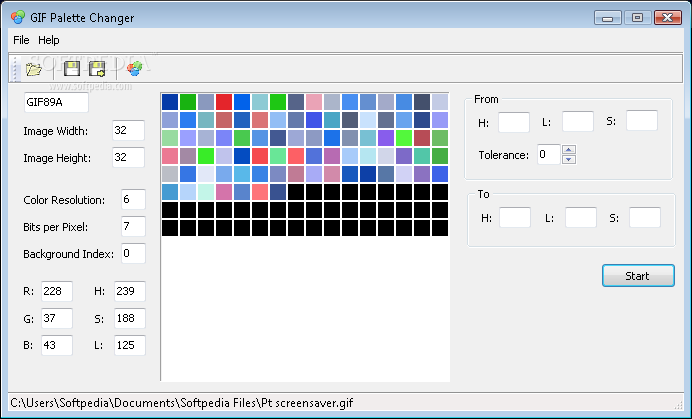Select the violet purple swatch in third row

point(386,138)
